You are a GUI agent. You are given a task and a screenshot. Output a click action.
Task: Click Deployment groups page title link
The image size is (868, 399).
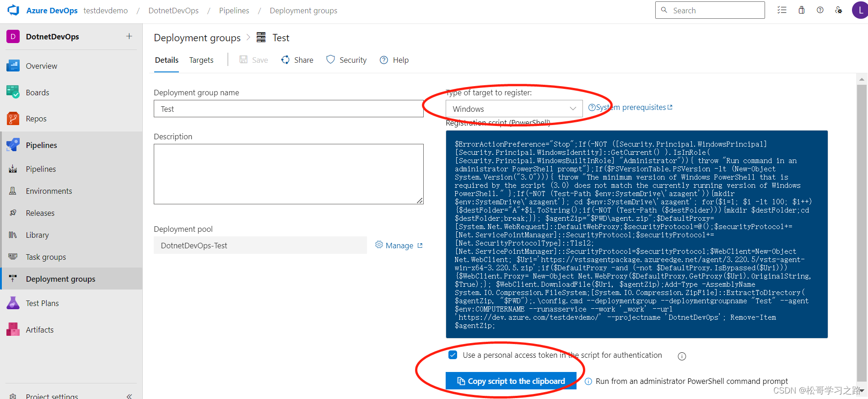click(197, 38)
